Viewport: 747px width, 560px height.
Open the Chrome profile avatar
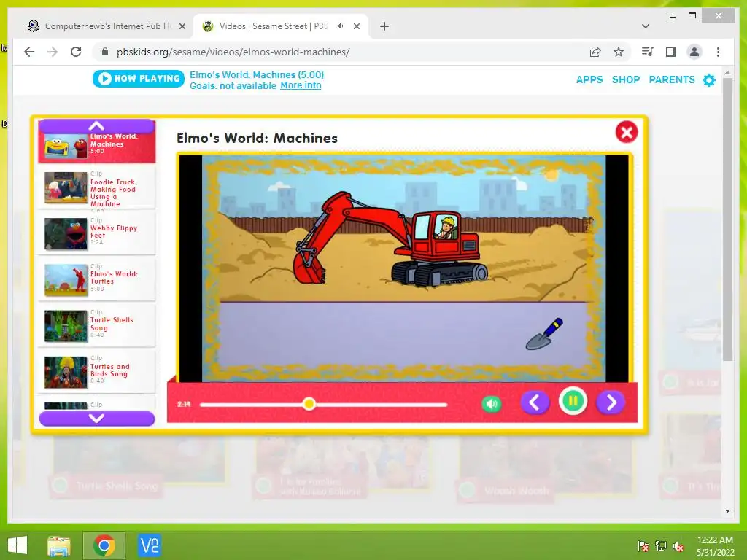(694, 52)
